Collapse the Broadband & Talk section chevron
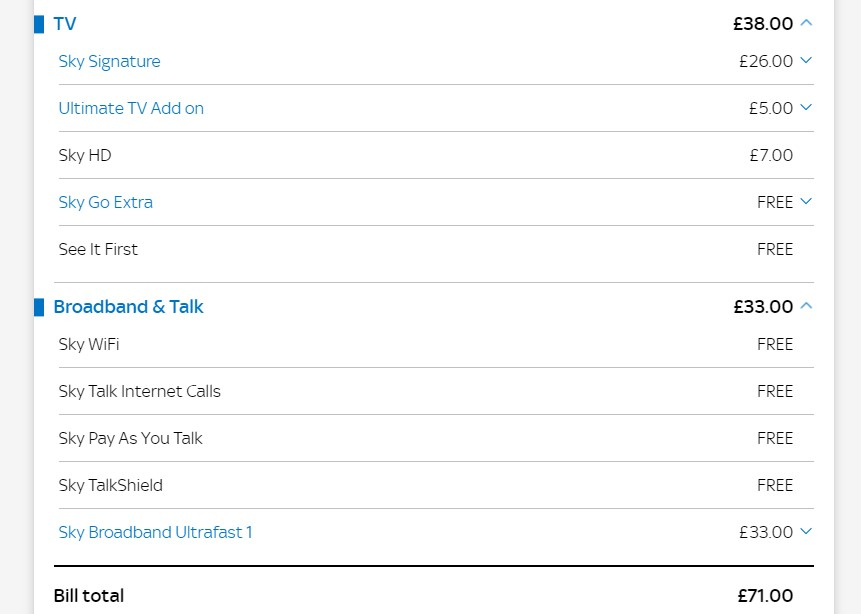This screenshot has height=614, width=861. 807,306
